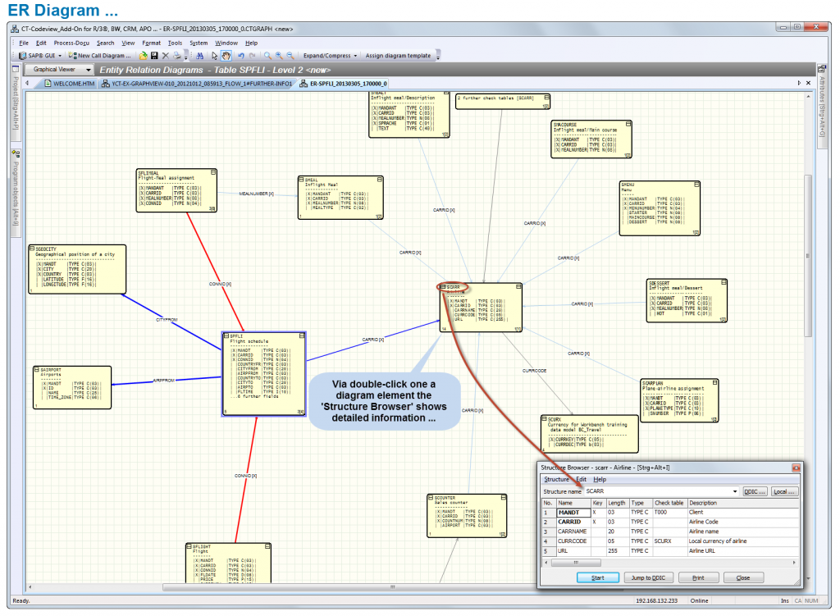Click the Print icon in the toolbar
Image resolution: width=840 pixels, height=616 pixels.
click(x=177, y=56)
